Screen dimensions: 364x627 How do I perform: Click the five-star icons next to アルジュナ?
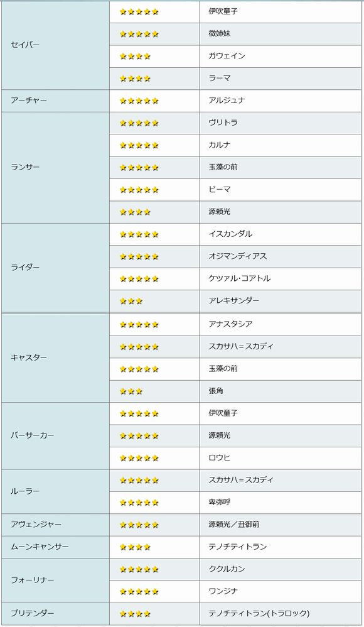pos(139,101)
